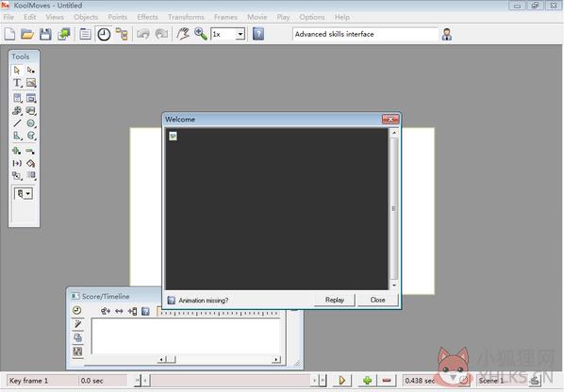Screen dimensions: 564x392
Task: Select the arrow selection tool
Action: [x=17, y=70]
